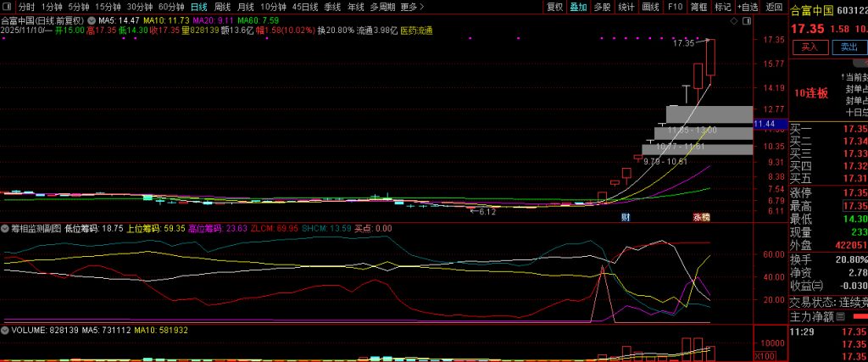
Task: Click the MA5: 14.47 indicator label
Action: [x=119, y=21]
